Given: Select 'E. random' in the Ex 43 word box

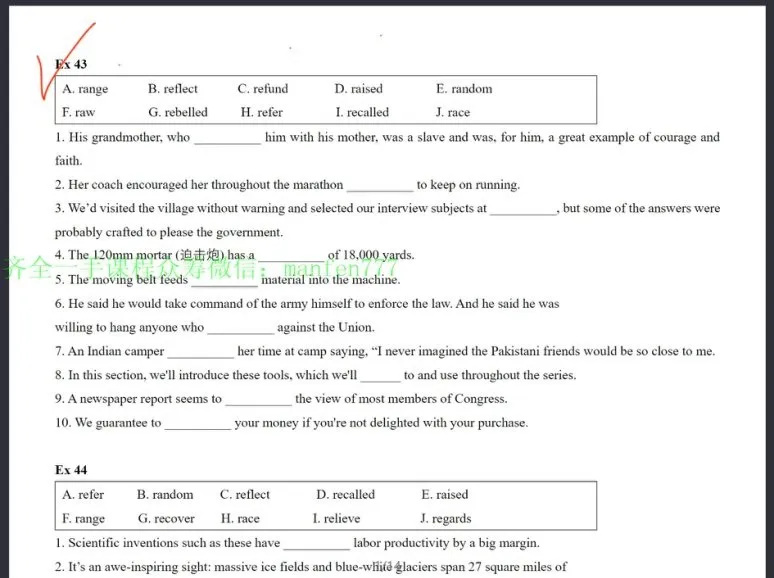Looking at the screenshot, I should pos(464,89).
